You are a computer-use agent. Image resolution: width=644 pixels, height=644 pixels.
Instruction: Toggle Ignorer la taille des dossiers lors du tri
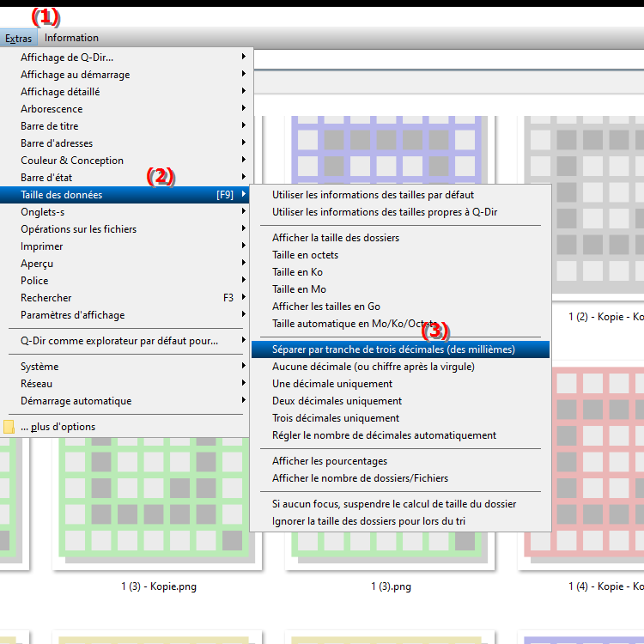click(x=400, y=521)
